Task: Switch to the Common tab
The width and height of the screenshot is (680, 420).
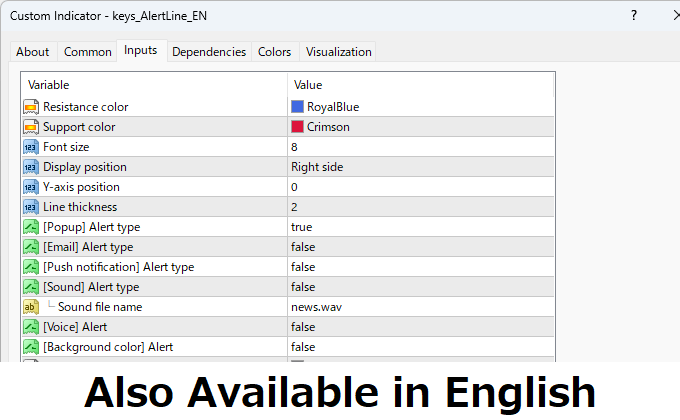Action: point(88,52)
